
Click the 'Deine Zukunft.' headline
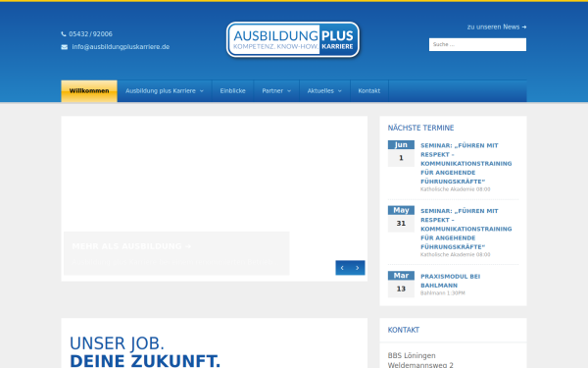pos(145,360)
